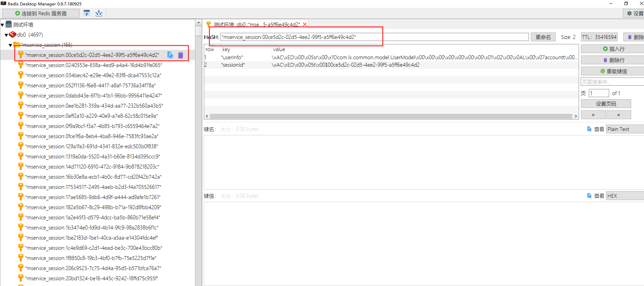Screen dimensions: 644x286
Task: Close the open key tab
Action: tap(305, 24)
